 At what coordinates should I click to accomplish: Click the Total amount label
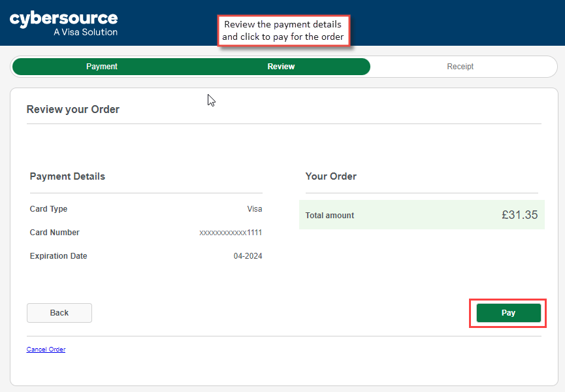(x=329, y=215)
